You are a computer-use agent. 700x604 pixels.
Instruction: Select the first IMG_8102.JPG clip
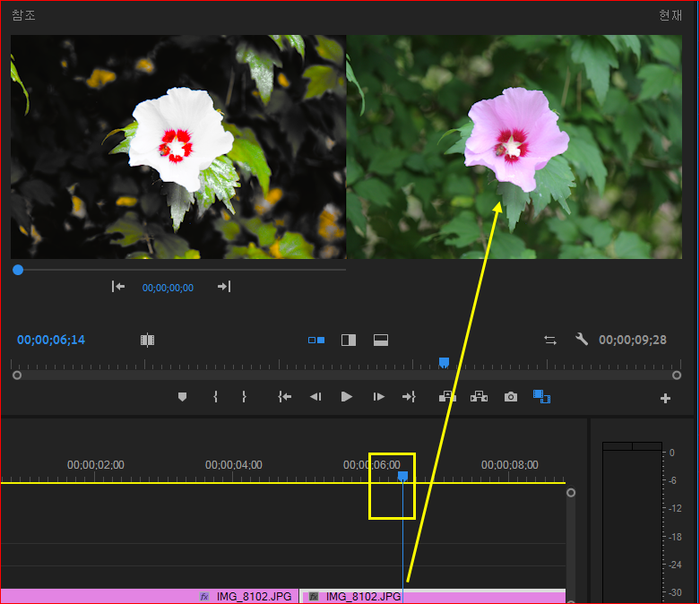(150, 596)
